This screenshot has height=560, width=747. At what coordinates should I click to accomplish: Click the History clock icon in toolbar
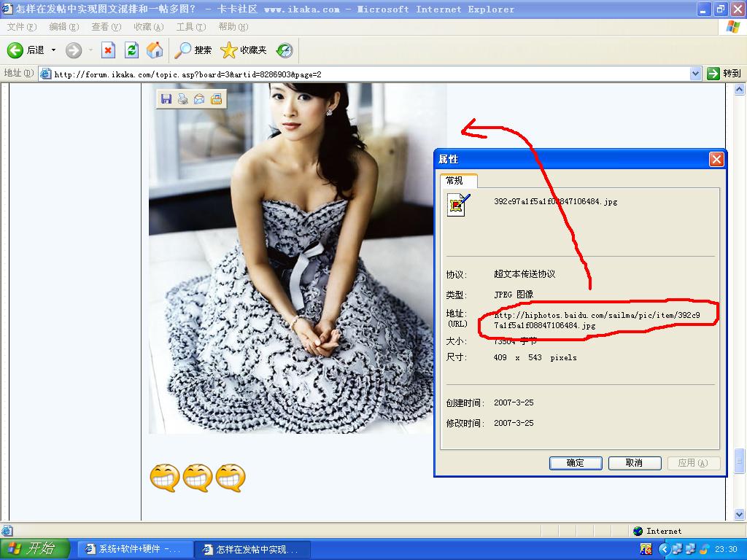285,50
